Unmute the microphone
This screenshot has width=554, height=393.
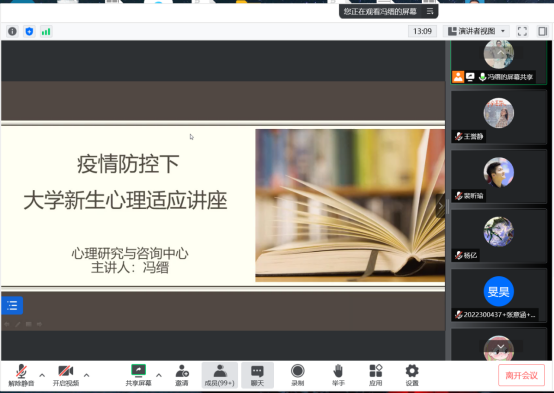click(x=21, y=375)
